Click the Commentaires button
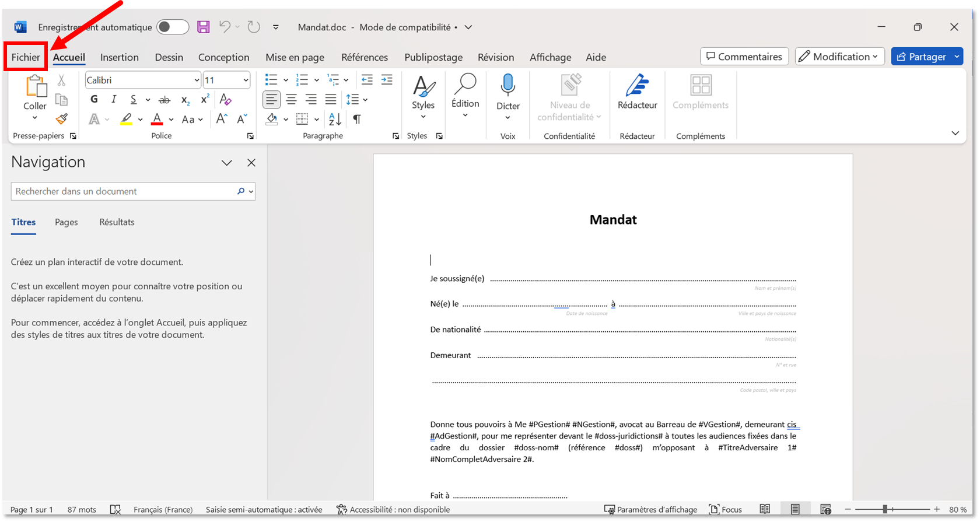The width and height of the screenshot is (980, 522). [x=744, y=57]
